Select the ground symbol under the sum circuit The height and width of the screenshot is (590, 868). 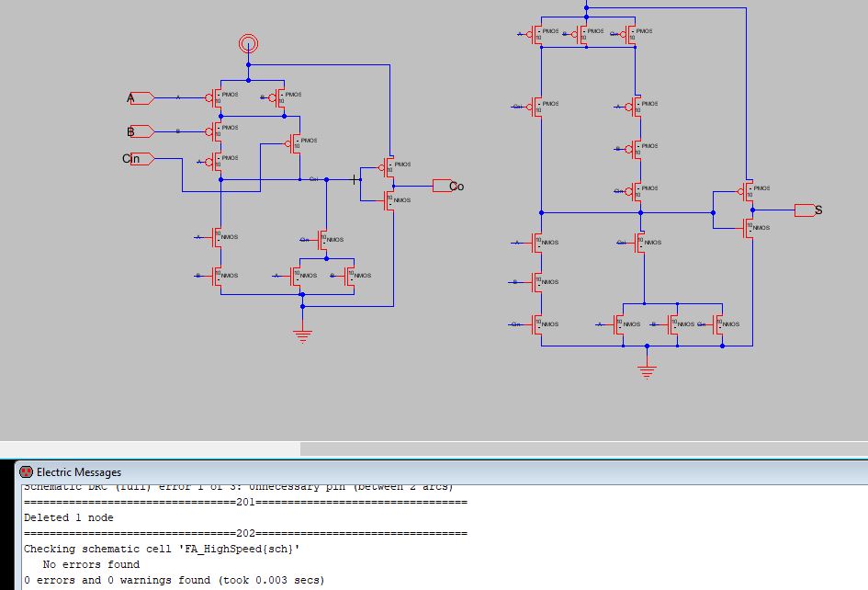[648, 371]
